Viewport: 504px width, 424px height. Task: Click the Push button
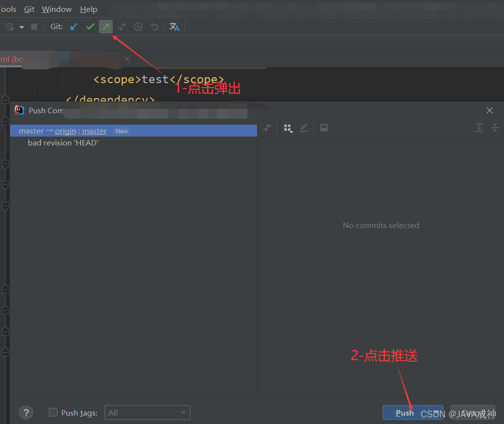pyautogui.click(x=405, y=412)
